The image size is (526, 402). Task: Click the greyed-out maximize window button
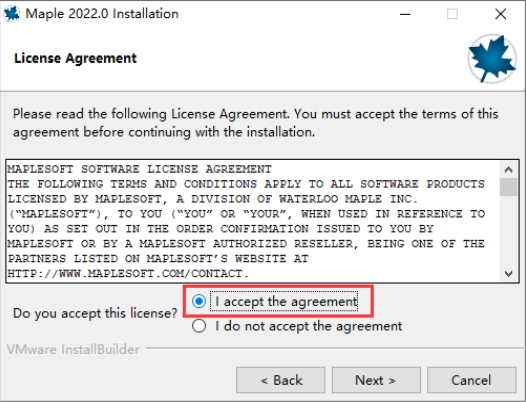[452, 14]
